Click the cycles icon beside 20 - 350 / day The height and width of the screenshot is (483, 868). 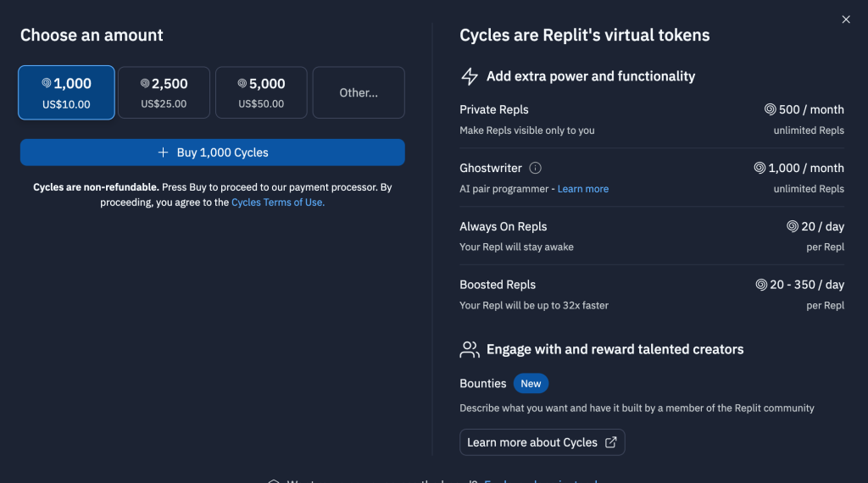point(761,285)
